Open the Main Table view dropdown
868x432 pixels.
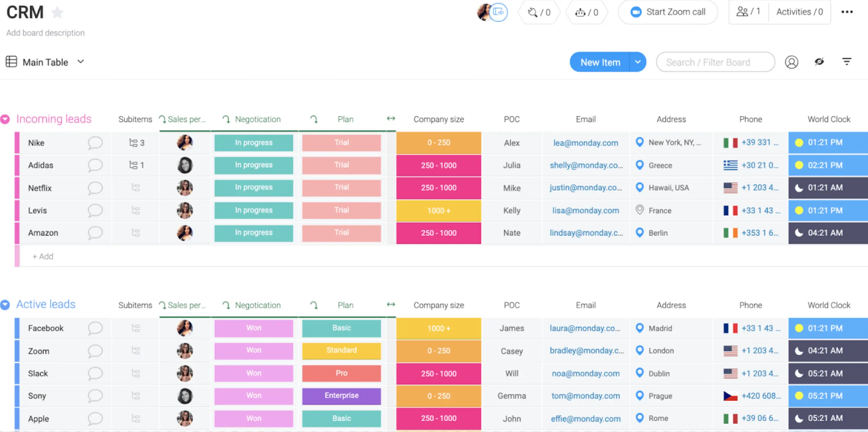81,62
